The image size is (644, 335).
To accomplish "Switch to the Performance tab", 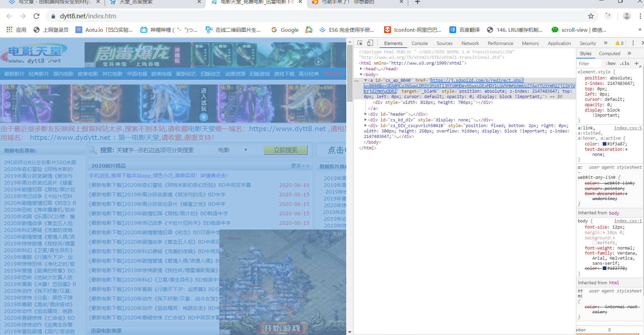I will (x=501, y=43).
